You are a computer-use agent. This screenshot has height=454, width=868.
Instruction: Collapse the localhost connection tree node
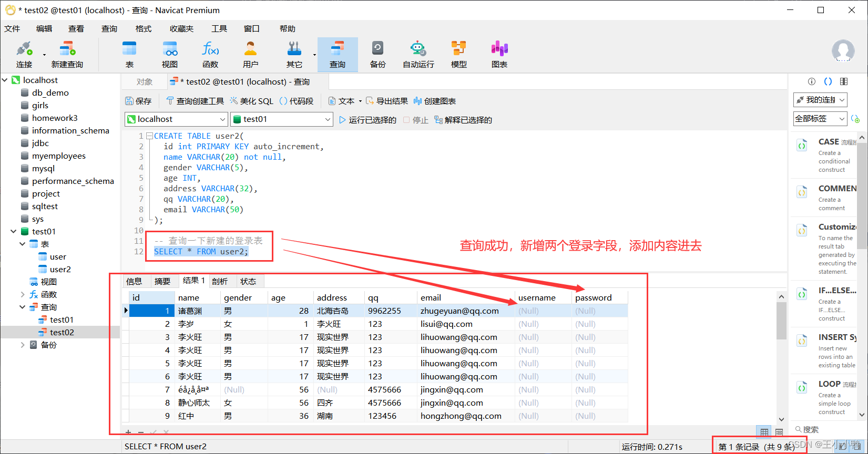pos(5,80)
